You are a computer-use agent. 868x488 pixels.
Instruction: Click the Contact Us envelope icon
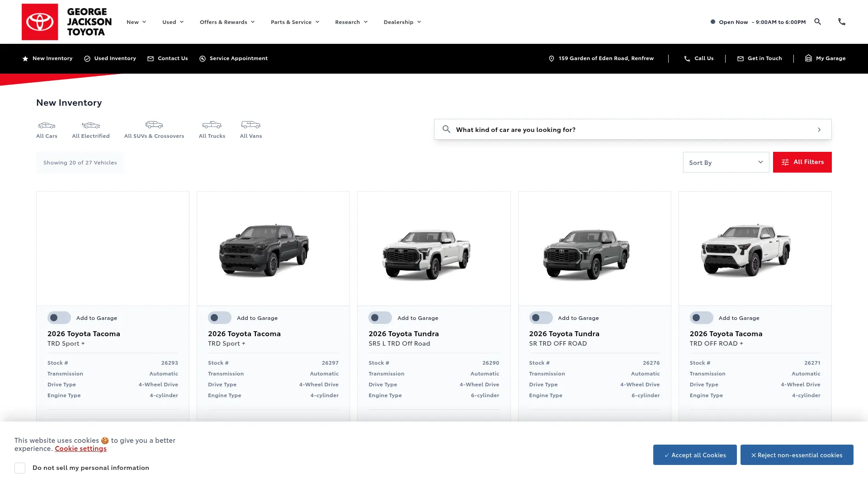pyautogui.click(x=151, y=59)
